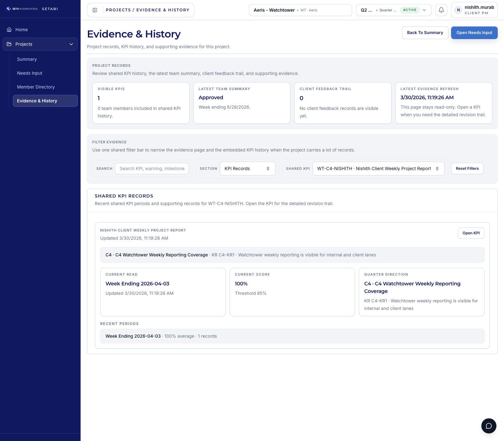Viewport: 504px width, 441px height.
Task: Open the chat bubble in the bottom corner
Action: pyautogui.click(x=489, y=426)
